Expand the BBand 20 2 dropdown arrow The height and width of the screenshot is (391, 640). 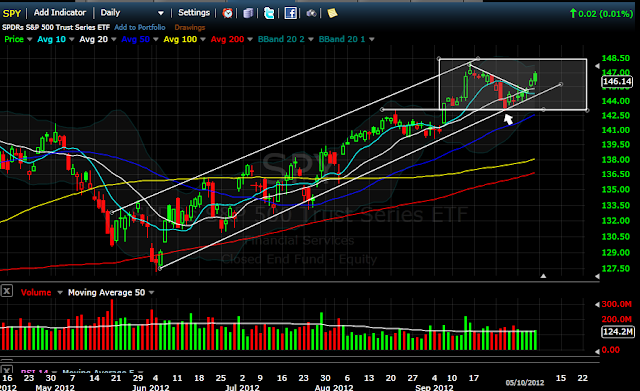coord(311,40)
